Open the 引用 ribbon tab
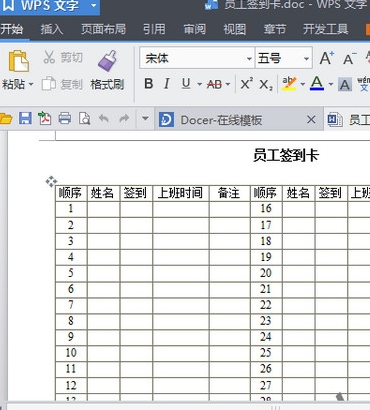This screenshot has height=410, width=370. (154, 29)
